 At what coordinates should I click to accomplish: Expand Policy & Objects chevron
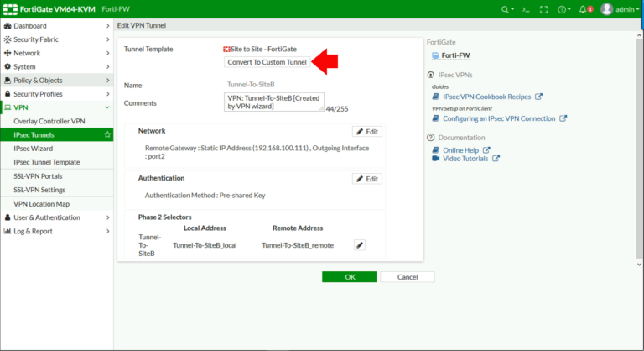(107, 80)
